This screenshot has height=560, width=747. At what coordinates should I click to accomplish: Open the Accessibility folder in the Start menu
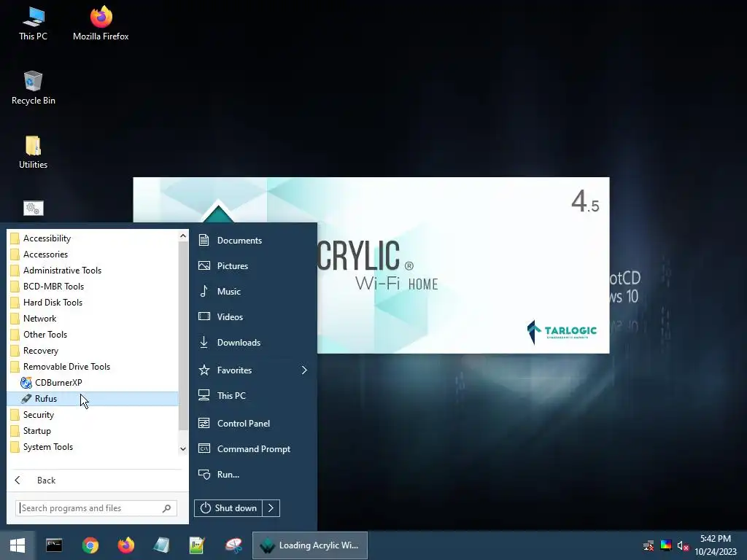(x=93, y=238)
